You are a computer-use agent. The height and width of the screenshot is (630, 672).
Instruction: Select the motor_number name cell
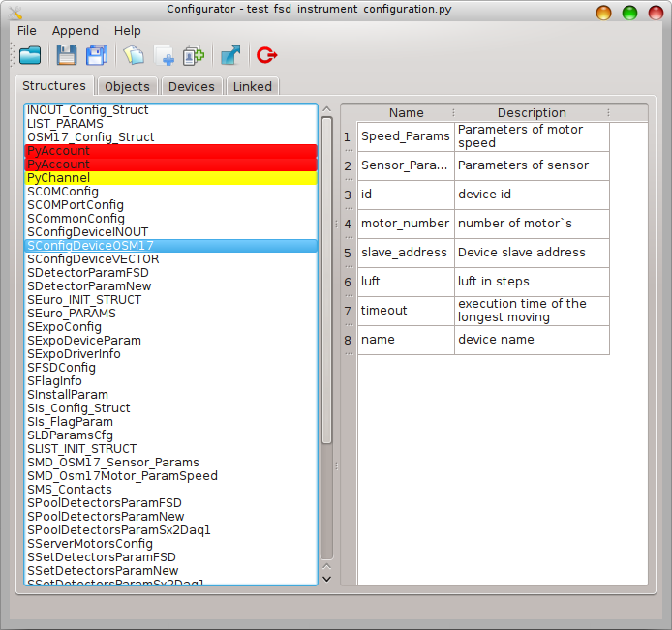coord(405,224)
